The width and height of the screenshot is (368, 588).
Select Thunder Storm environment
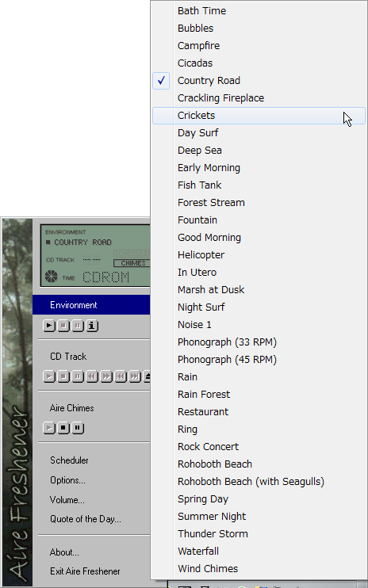coord(259,534)
